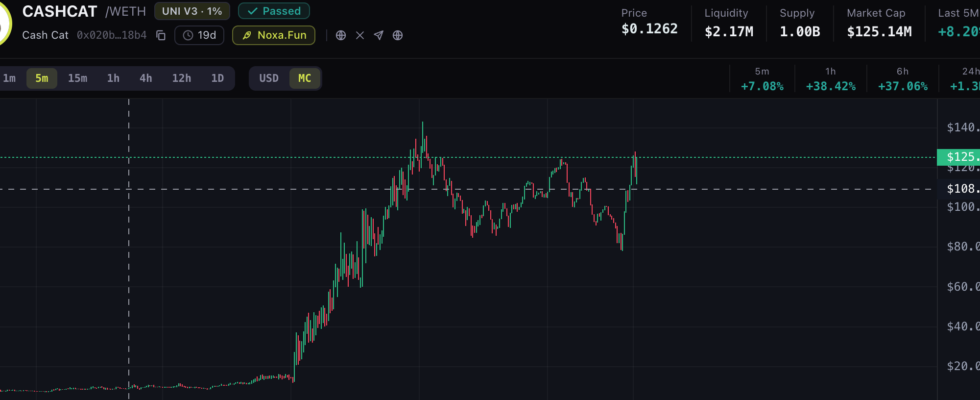Click the Supply value 1.00B

(x=800, y=32)
